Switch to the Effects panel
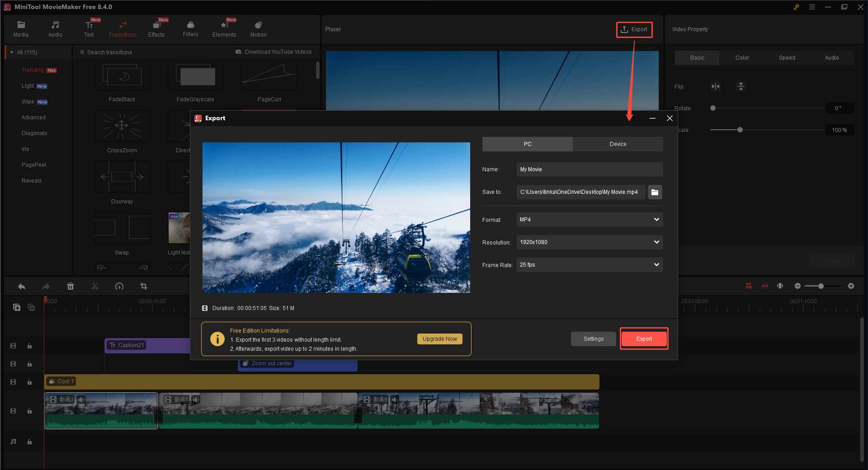 pyautogui.click(x=156, y=28)
